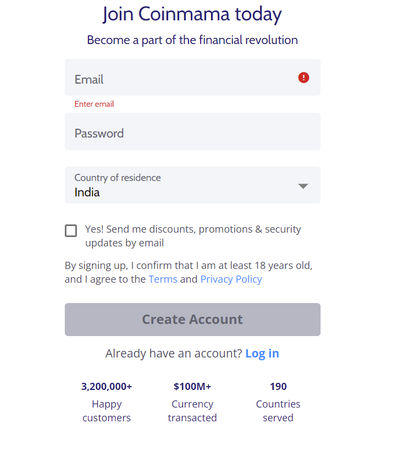Click the Country of residence label
Screen dimensions: 409x451
point(117,178)
